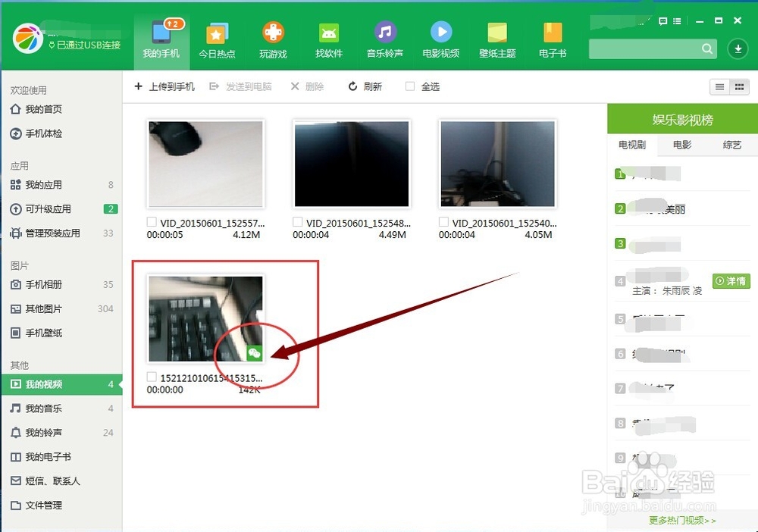This screenshot has width=758, height=532.
Task: Select the 全选 checkbox to choose all videos
Action: click(x=409, y=86)
